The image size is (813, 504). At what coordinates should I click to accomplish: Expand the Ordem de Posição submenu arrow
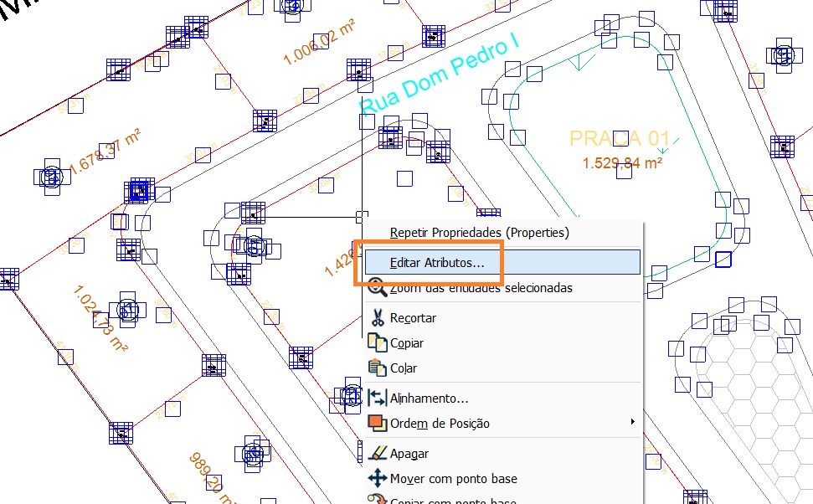632,423
